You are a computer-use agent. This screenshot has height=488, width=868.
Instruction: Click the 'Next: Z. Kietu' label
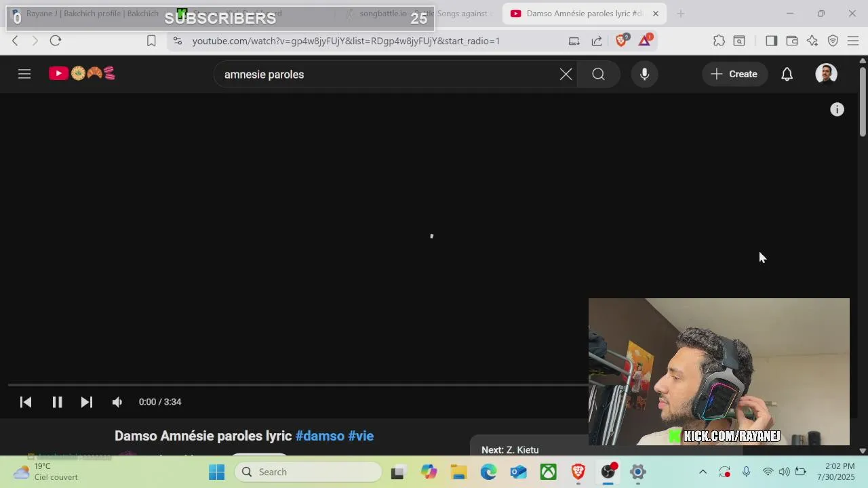tap(510, 450)
